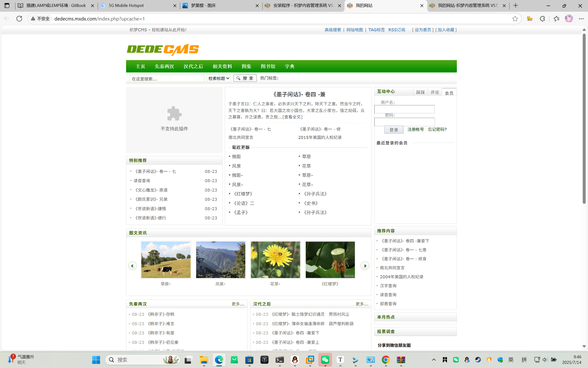
Task: Open 相关资料 navigation item
Action: coord(222,66)
